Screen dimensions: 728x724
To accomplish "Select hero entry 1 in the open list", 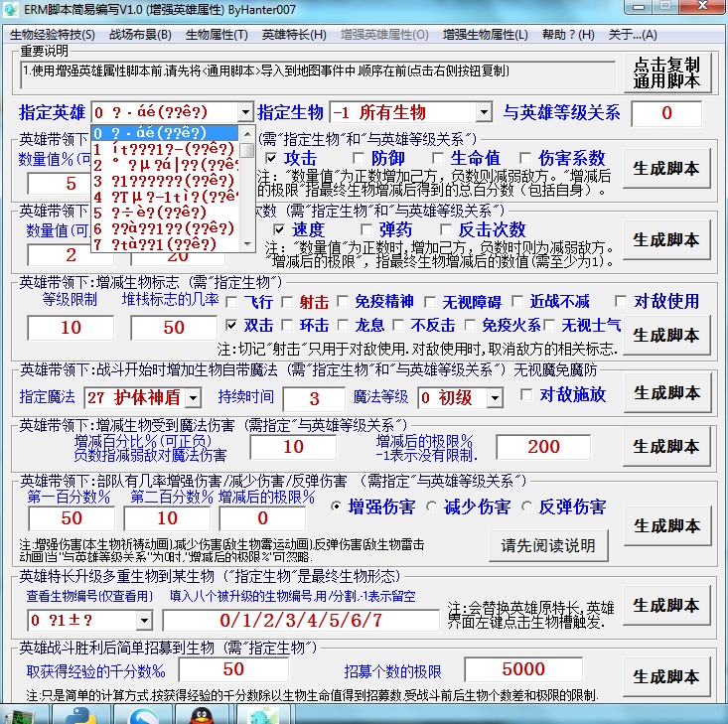I will [x=165, y=149].
